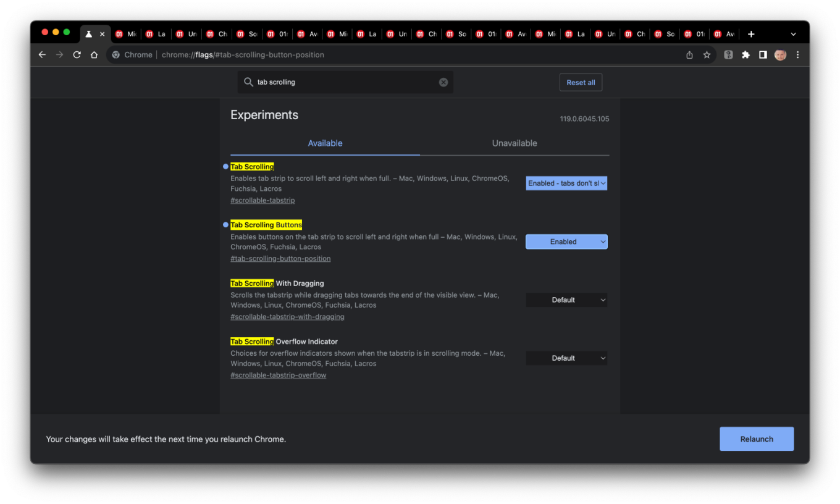Open the Tab Scrolling With Dragging dropdown

click(566, 300)
